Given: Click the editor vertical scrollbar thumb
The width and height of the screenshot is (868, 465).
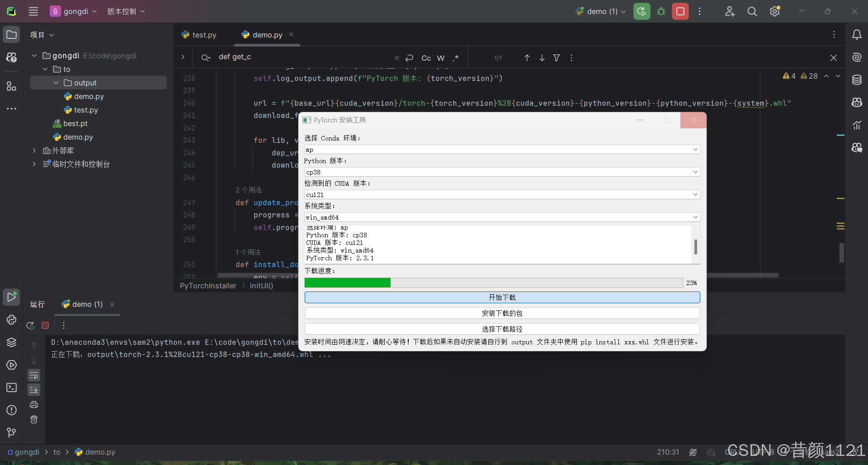Looking at the screenshot, I should pos(842,253).
